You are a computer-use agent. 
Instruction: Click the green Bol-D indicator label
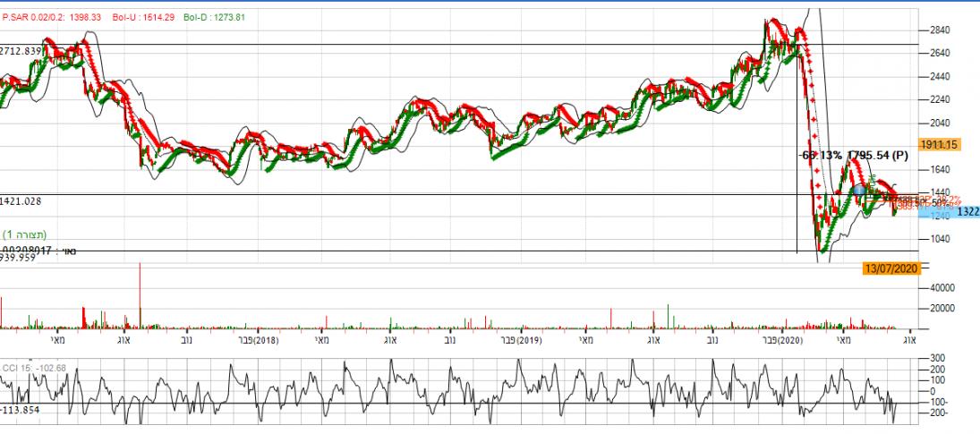213,17
